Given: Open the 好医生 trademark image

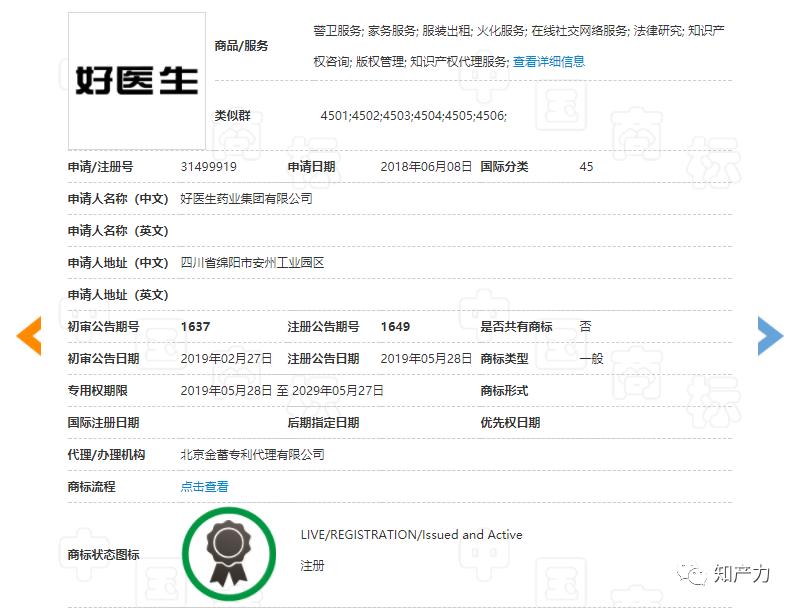Looking at the screenshot, I should [x=137, y=81].
